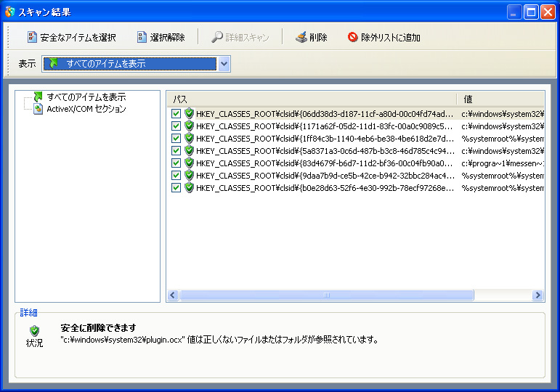
Task: Click the 詳細スキャン magnifier icon
Action: click(x=216, y=37)
